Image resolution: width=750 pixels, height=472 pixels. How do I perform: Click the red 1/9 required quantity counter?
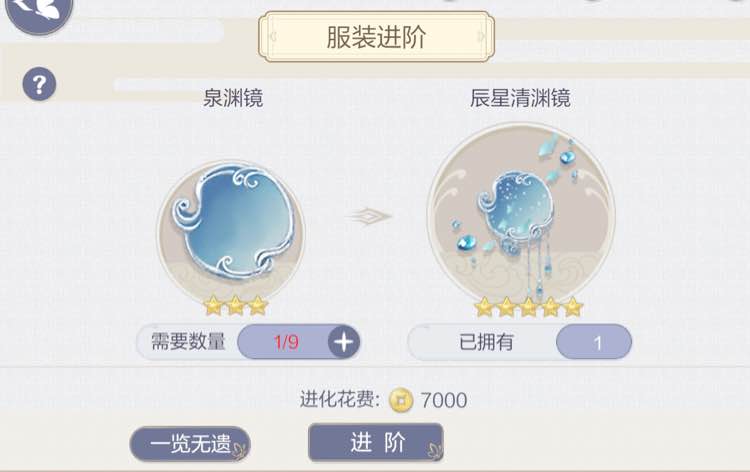[x=286, y=342]
